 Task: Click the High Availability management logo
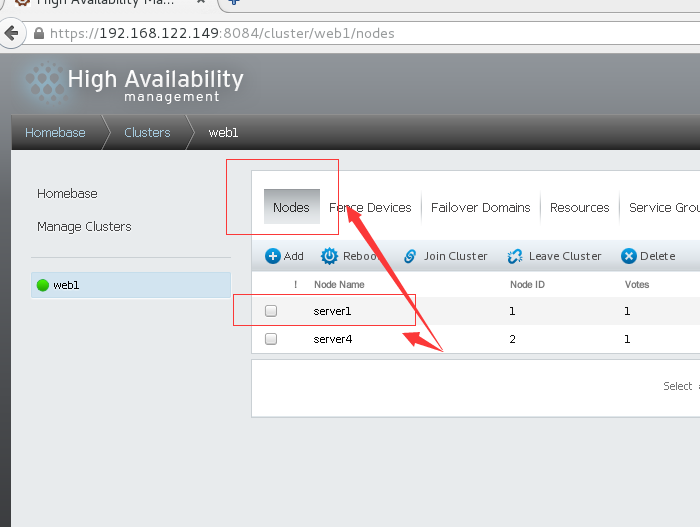pos(134,84)
